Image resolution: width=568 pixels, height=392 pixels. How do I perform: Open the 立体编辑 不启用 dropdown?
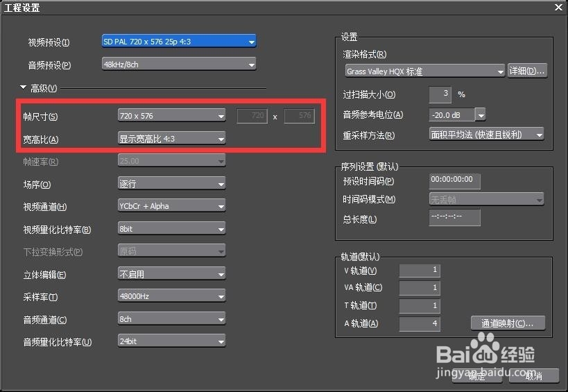[172, 274]
